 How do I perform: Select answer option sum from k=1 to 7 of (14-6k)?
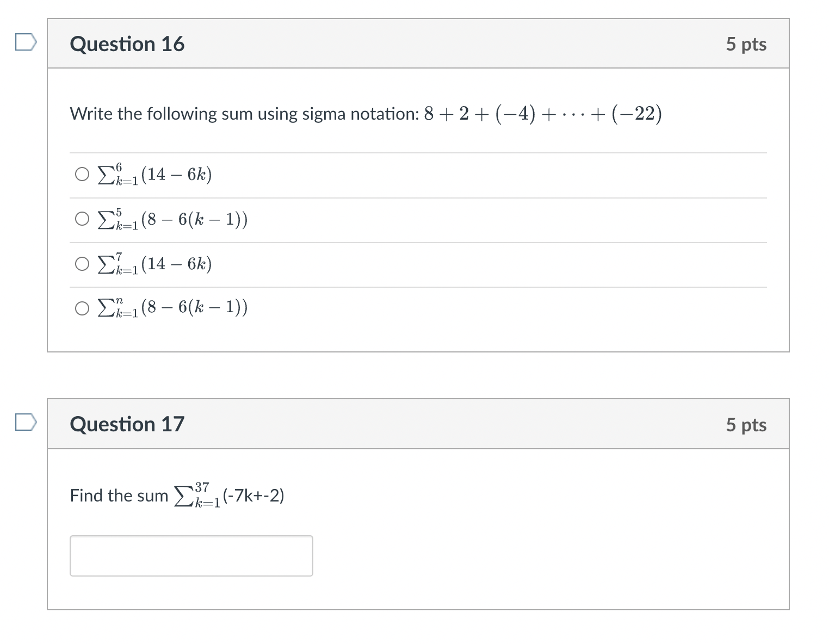82,264
